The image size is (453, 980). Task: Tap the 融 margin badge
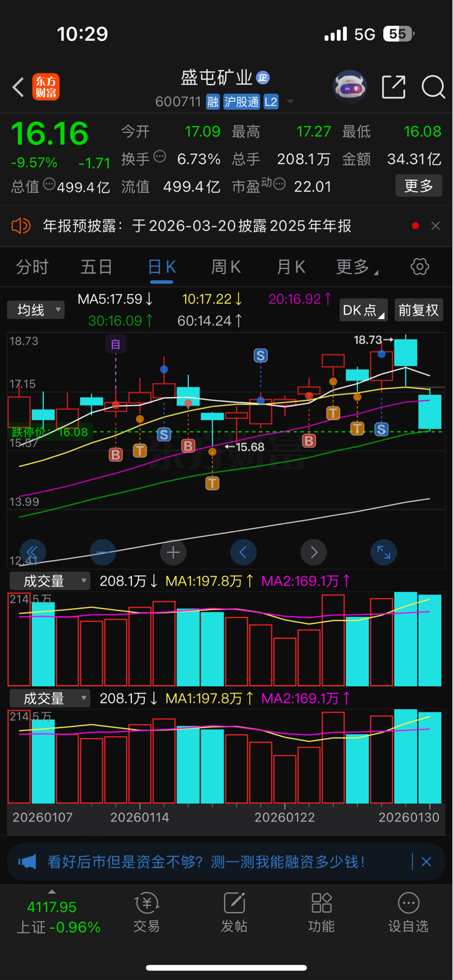pos(213,102)
